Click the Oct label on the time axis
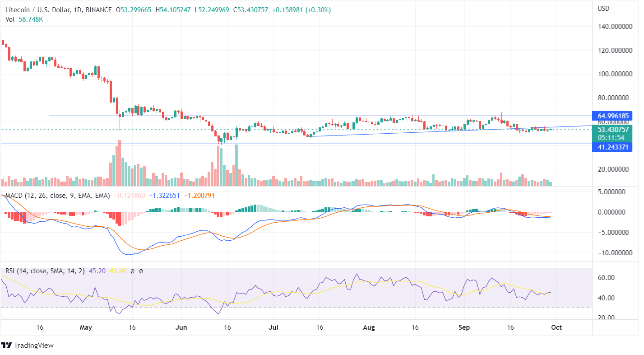The width and height of the screenshot is (644, 355). tap(556, 327)
